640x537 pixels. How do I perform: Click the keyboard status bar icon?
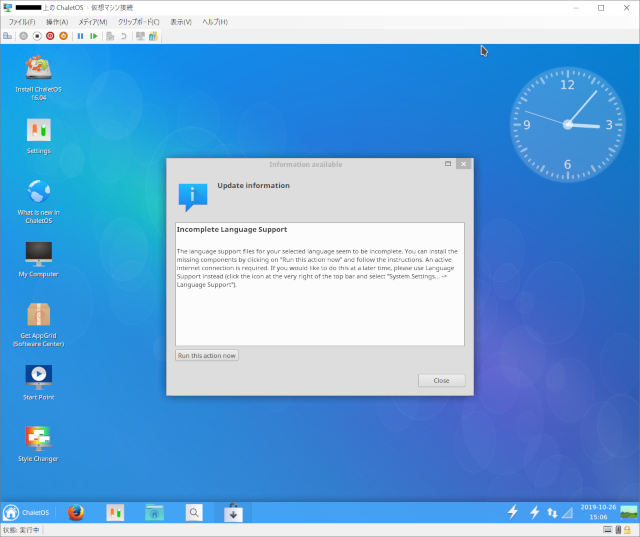[x=607, y=530]
